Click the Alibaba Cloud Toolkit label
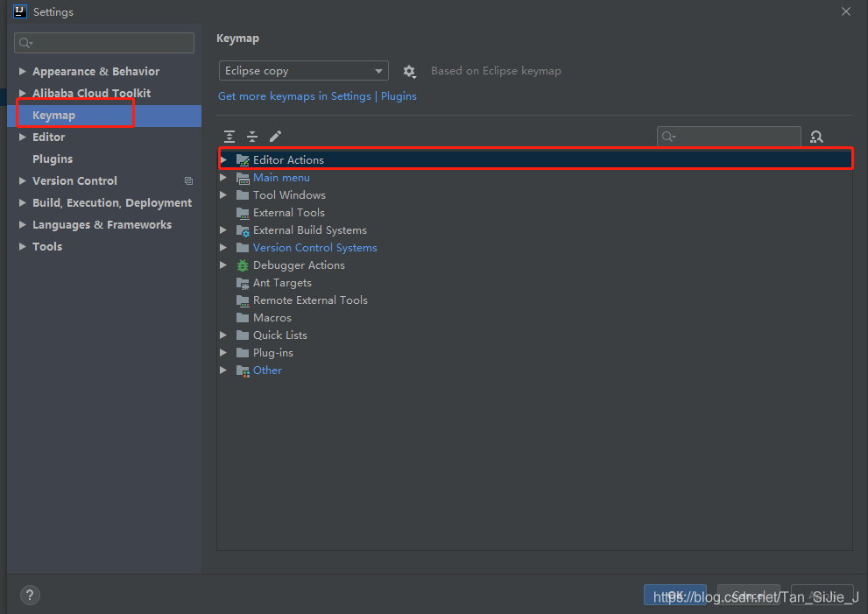Screen dimensions: 868x614 click(x=91, y=93)
